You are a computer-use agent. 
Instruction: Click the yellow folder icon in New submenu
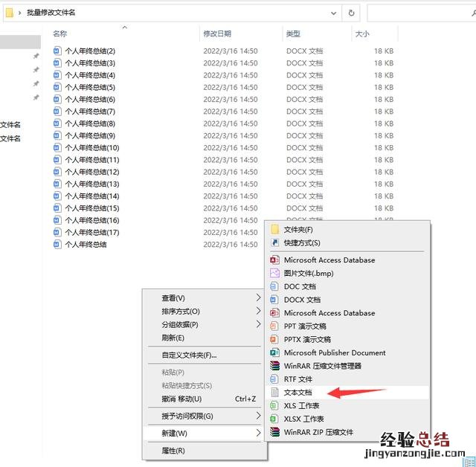click(274, 229)
